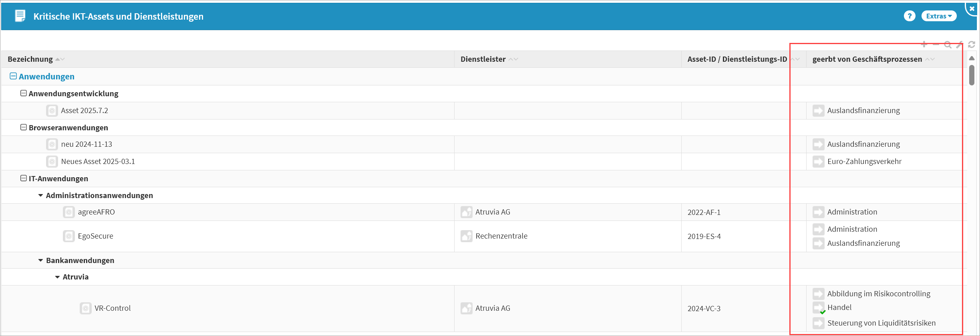Select the neu 2024-11-13 asset name
This screenshot has height=336, width=980.
pyautogui.click(x=87, y=144)
